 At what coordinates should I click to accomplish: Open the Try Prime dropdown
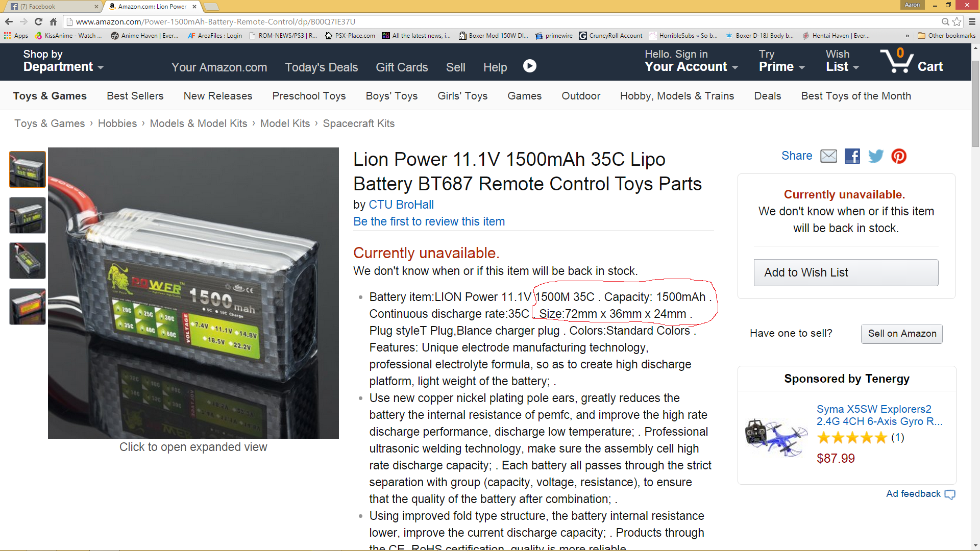pyautogui.click(x=781, y=61)
